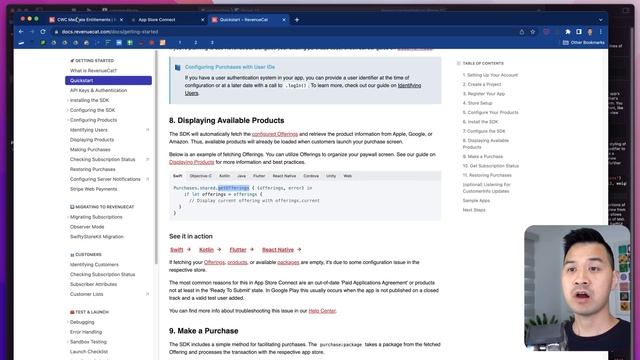Open API Keys & Authentication page

(x=98, y=90)
